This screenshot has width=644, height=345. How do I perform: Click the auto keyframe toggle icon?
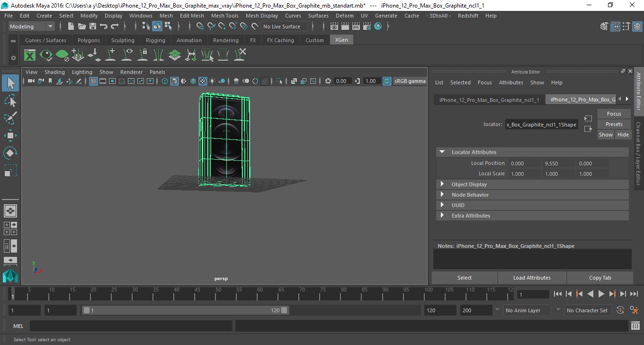pyautogui.click(x=621, y=310)
